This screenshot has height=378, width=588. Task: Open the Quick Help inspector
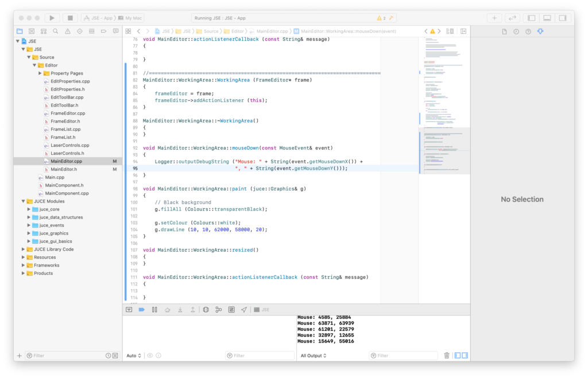[x=528, y=31]
